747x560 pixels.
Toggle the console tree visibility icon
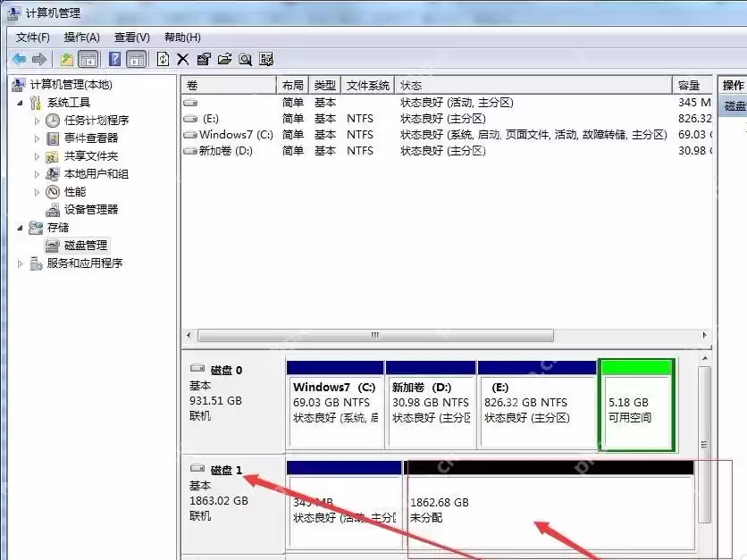(x=87, y=58)
